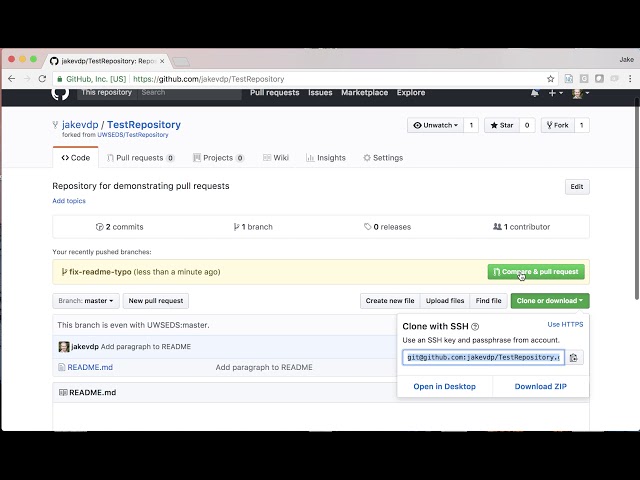Image resolution: width=640 pixels, height=480 pixels.
Task: Open UWSEDS/TestRepository fork source link
Action: 133,135
